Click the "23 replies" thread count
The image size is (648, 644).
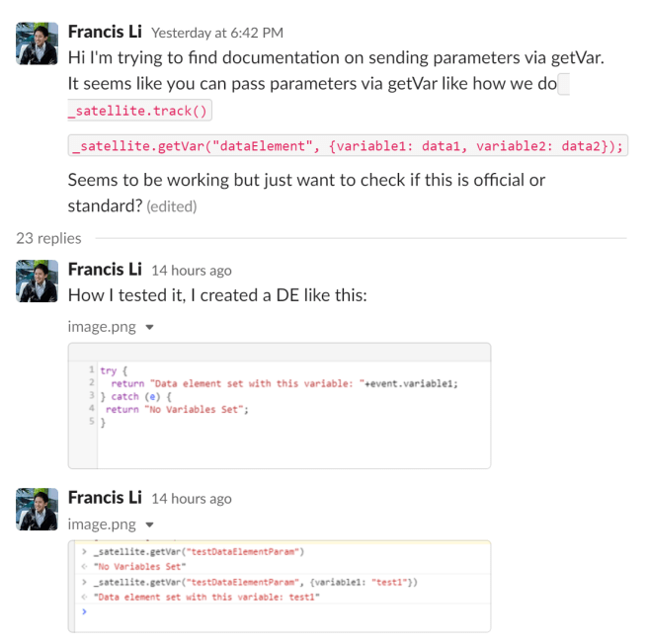(48, 238)
